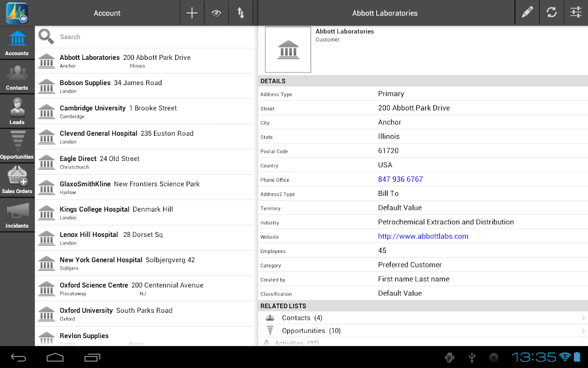Click the Category value Preferred Customer
The width and height of the screenshot is (588, 368).
pos(409,264)
